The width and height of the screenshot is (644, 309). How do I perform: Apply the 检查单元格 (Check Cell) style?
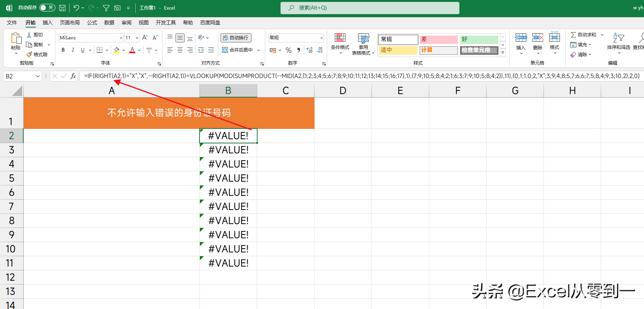[479, 50]
